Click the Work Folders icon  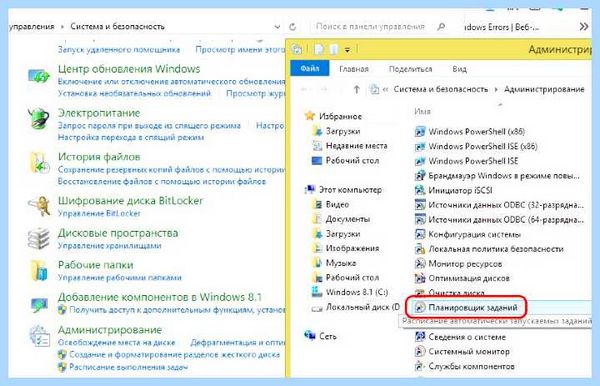point(39,270)
